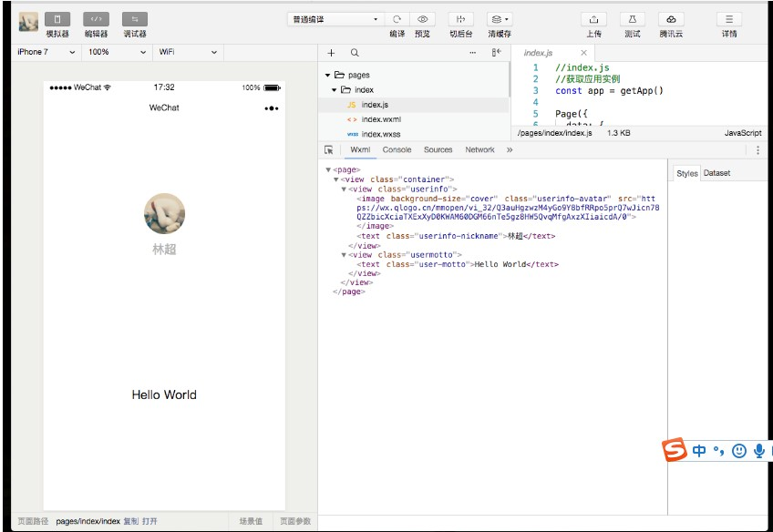Viewport: 773px width, 532px height.
Task: Toggle Chinese mode (中) in input method bar
Action: [x=699, y=451]
